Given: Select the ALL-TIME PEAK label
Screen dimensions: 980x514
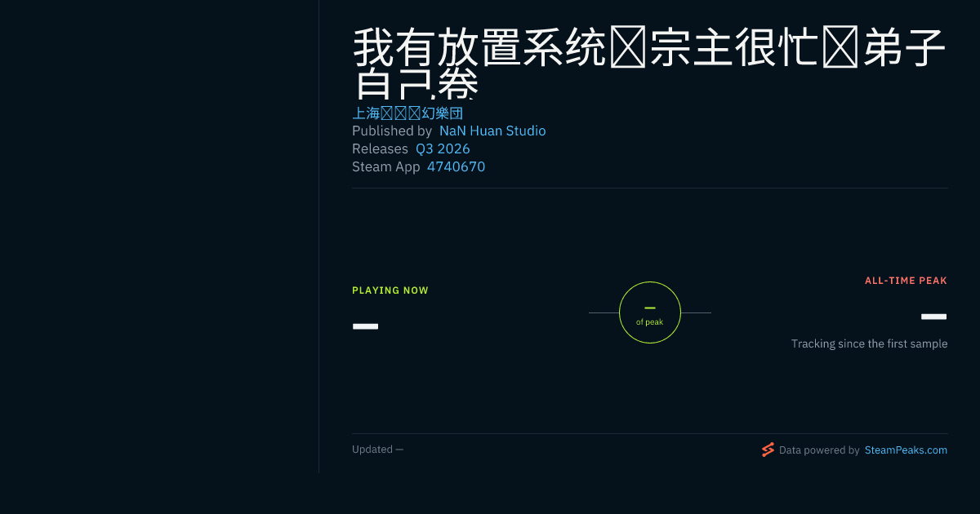Looking at the screenshot, I should [906, 281].
